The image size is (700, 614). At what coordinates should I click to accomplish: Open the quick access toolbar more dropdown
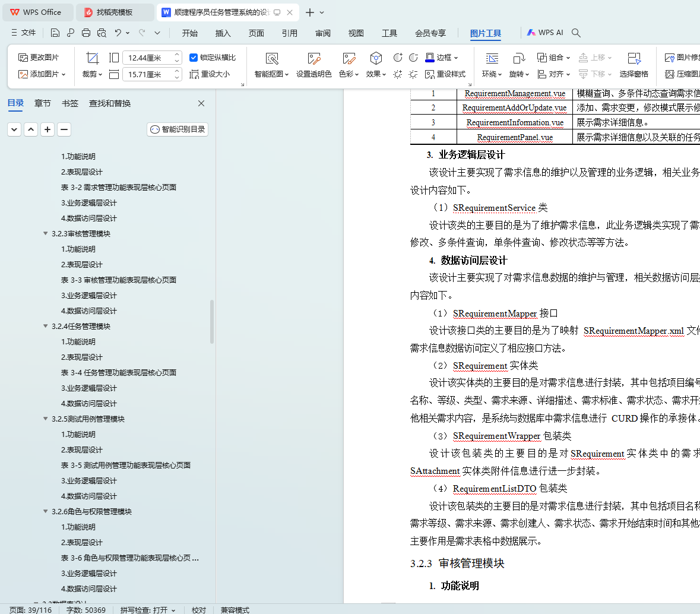coord(157,33)
